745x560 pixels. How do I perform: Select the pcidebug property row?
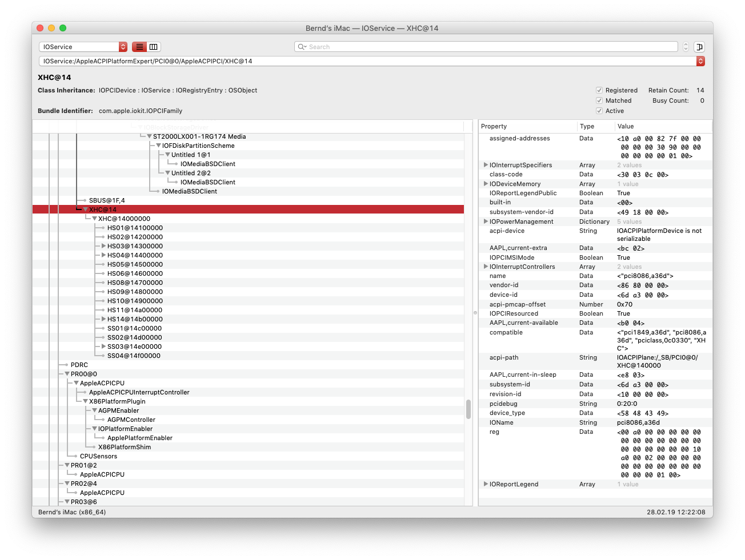(595, 404)
